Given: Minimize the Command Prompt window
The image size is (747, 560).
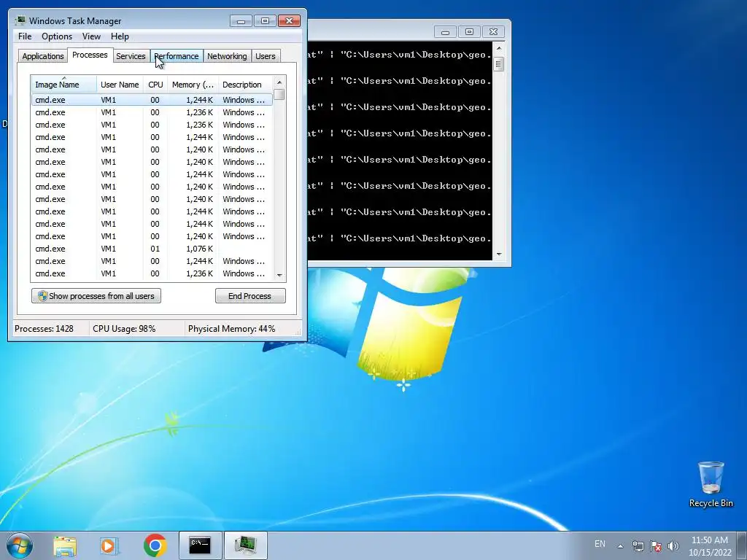Looking at the screenshot, I should click(x=446, y=32).
